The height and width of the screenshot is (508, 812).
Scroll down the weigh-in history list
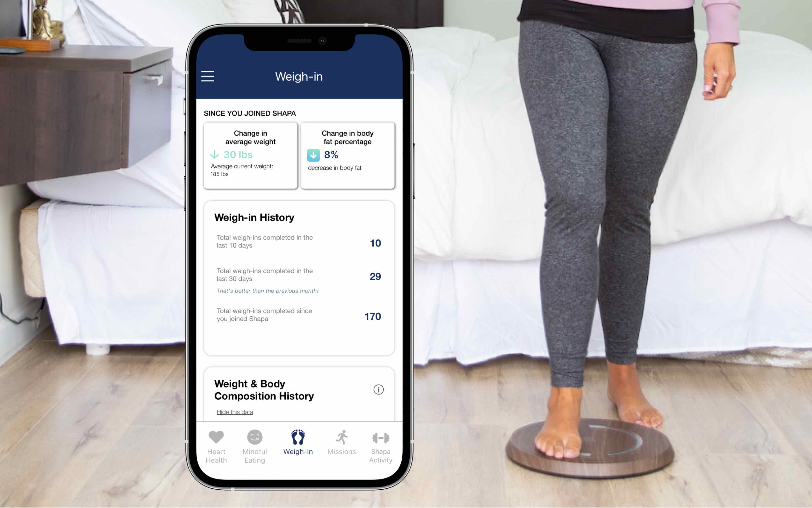click(299, 281)
